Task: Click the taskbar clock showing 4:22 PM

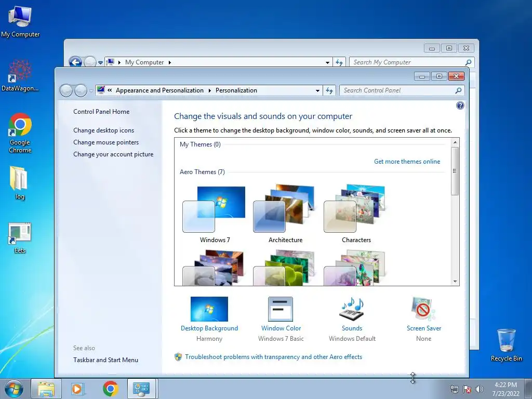Action: click(x=506, y=389)
